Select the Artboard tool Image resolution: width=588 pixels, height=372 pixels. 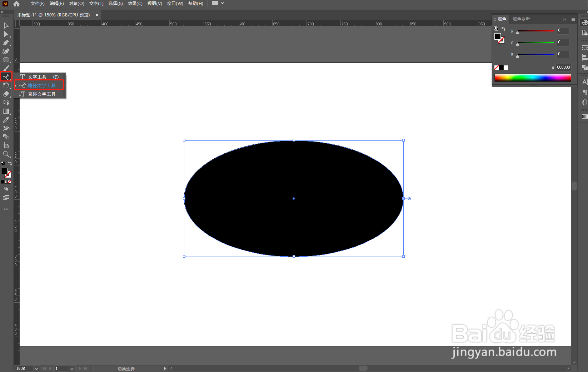pyautogui.click(x=6, y=145)
